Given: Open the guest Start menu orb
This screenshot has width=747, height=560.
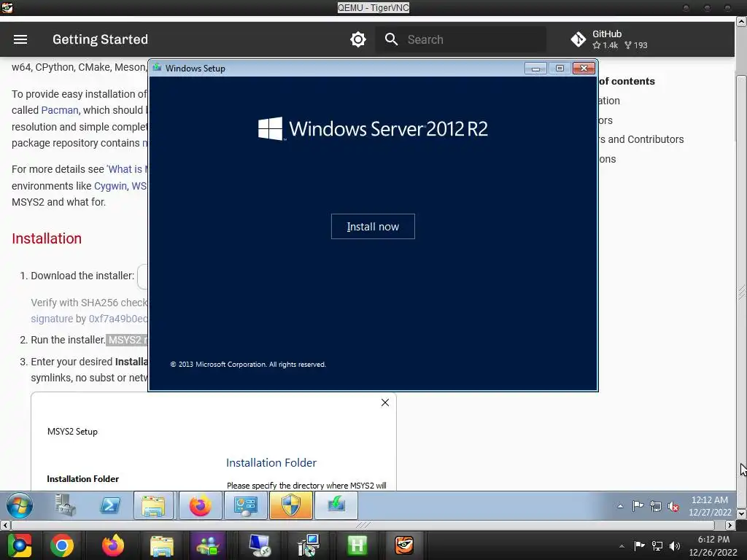Looking at the screenshot, I should pos(20,505).
